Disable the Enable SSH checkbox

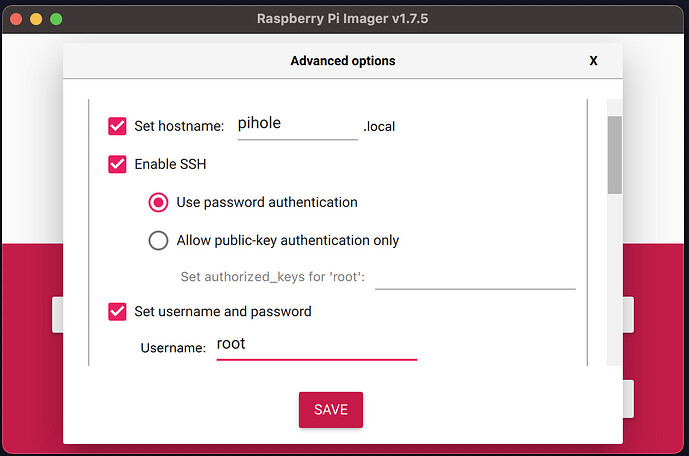(x=117, y=164)
